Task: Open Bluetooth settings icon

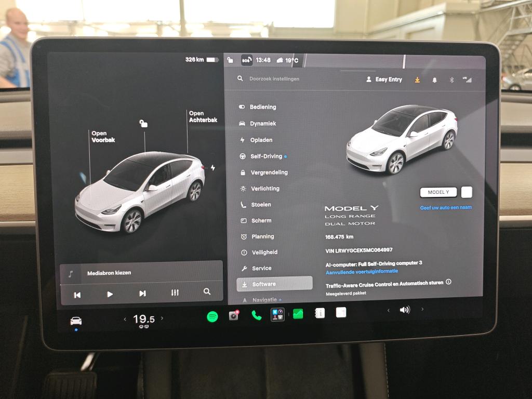Action: coord(451,80)
